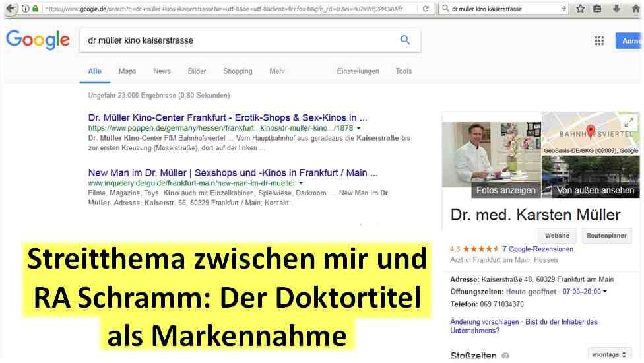Open the downloads arrow icon
644x363 pixels.
click(616, 8)
